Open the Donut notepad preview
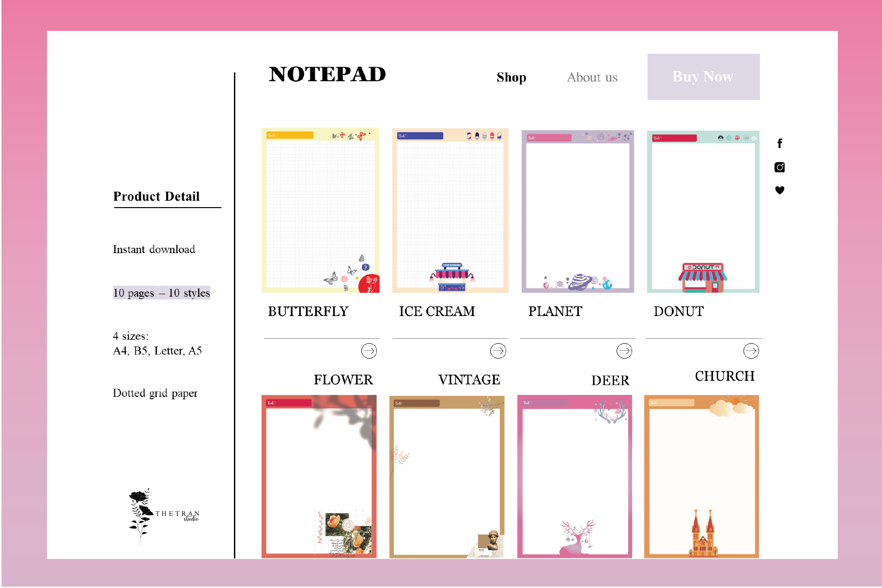Screen dimensions: 882x588 (703, 211)
